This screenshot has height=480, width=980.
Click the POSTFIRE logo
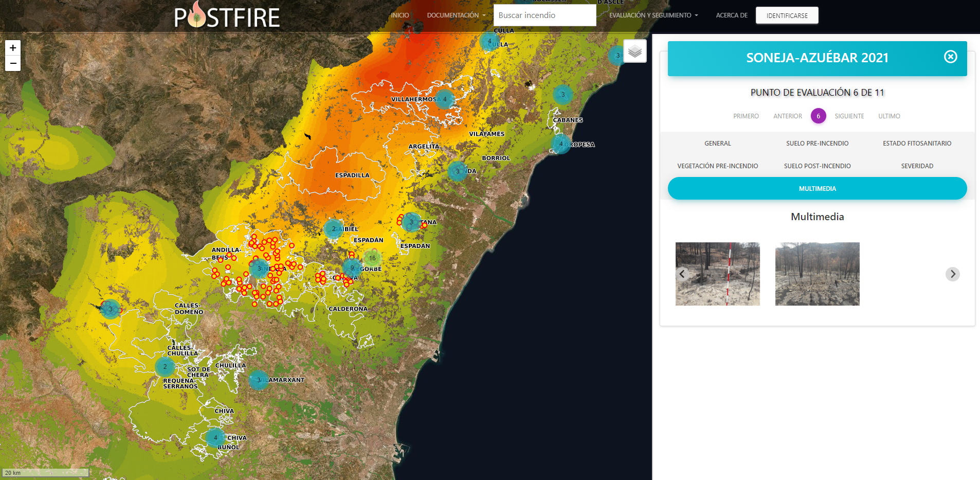click(x=227, y=15)
